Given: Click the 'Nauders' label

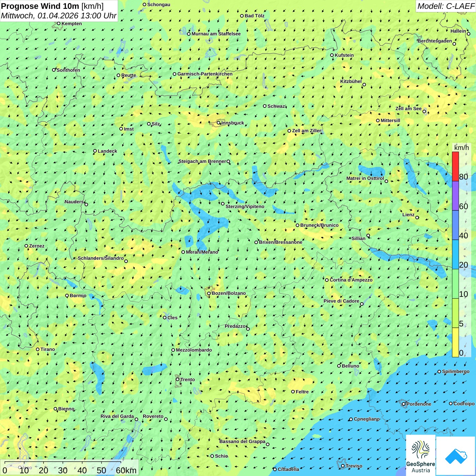Looking at the screenshot, I should 74,202.
